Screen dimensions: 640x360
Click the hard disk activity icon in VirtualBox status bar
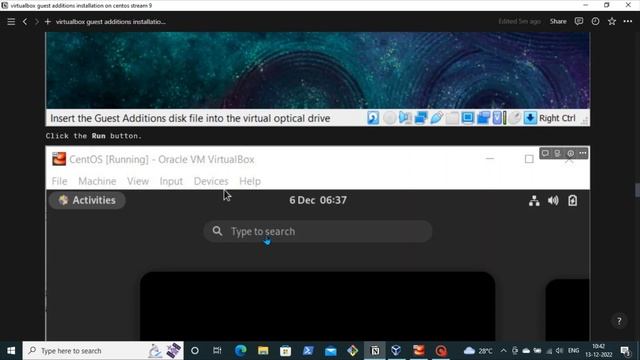[x=373, y=118]
